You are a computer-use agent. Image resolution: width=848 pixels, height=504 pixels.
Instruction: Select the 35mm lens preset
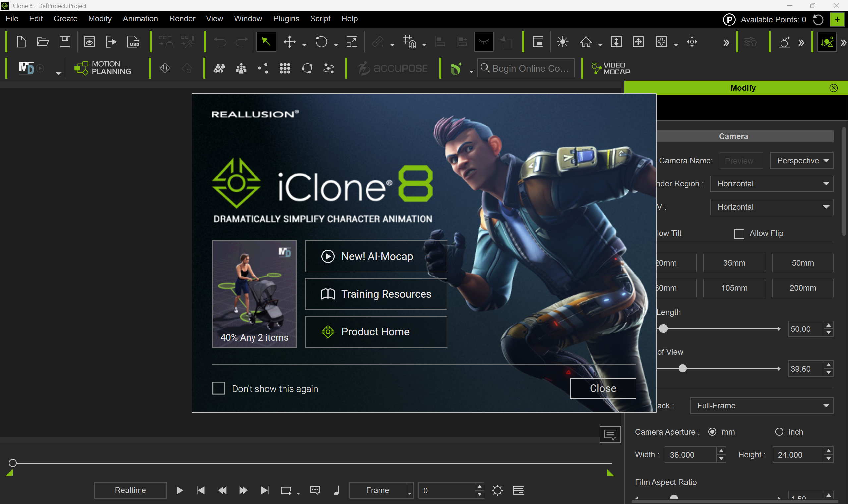(x=734, y=263)
